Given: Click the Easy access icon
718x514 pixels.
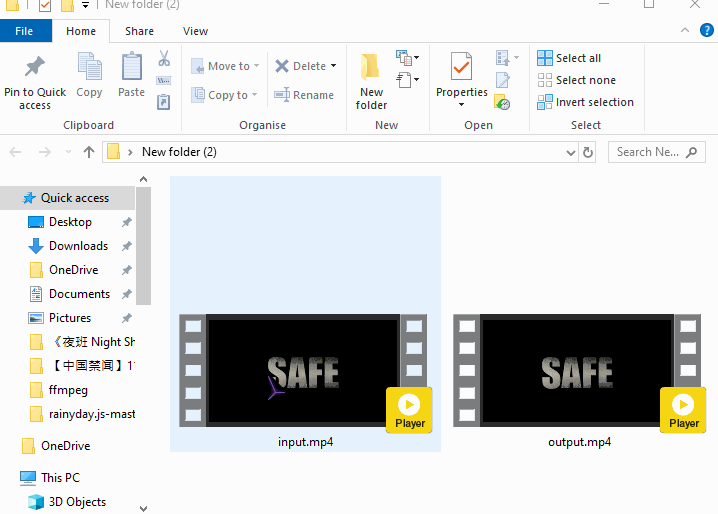Looking at the screenshot, I should 403,80.
